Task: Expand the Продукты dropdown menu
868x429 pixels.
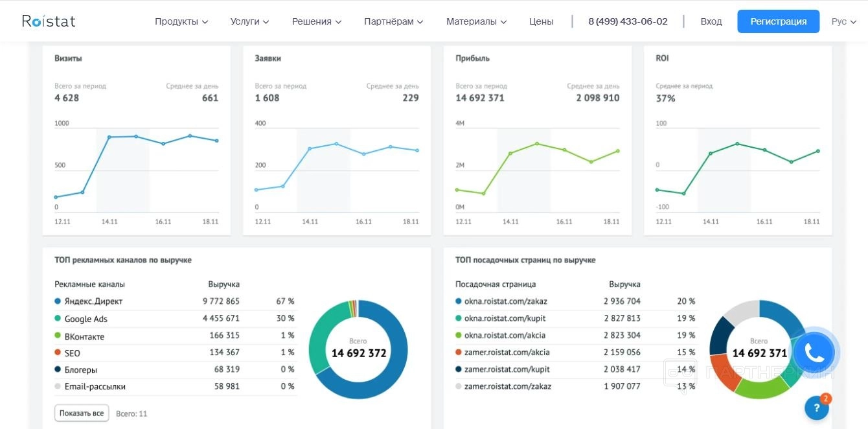Action: [x=181, y=21]
